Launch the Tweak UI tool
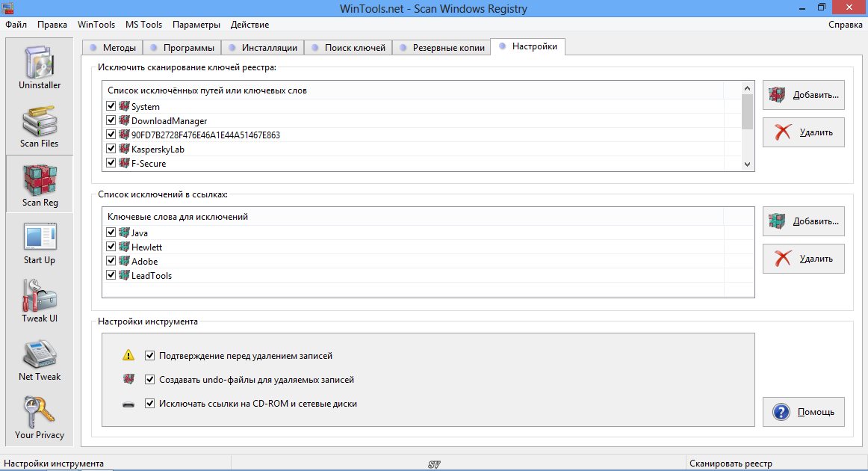 click(x=40, y=301)
